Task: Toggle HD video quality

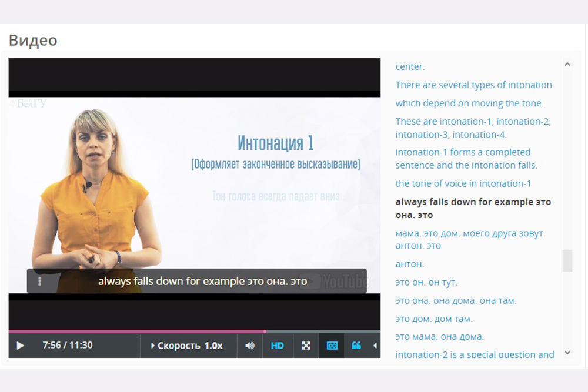Action: click(x=277, y=346)
